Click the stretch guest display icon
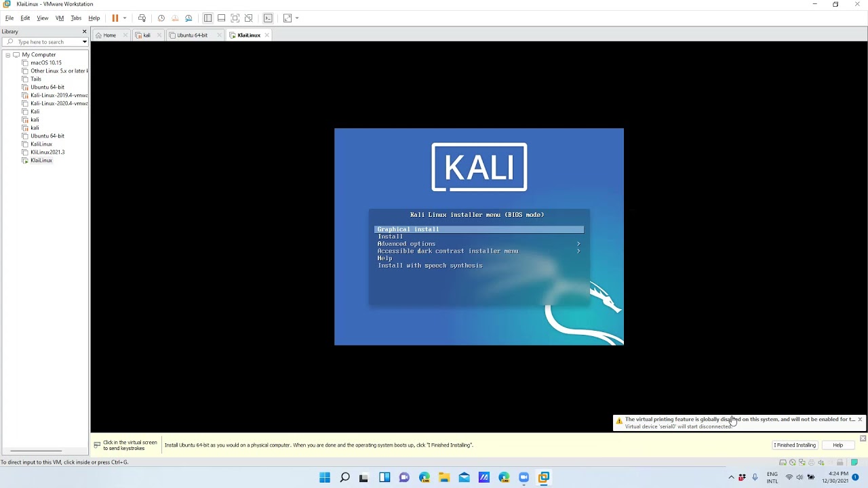Image resolution: width=868 pixels, height=488 pixels. [x=288, y=18]
